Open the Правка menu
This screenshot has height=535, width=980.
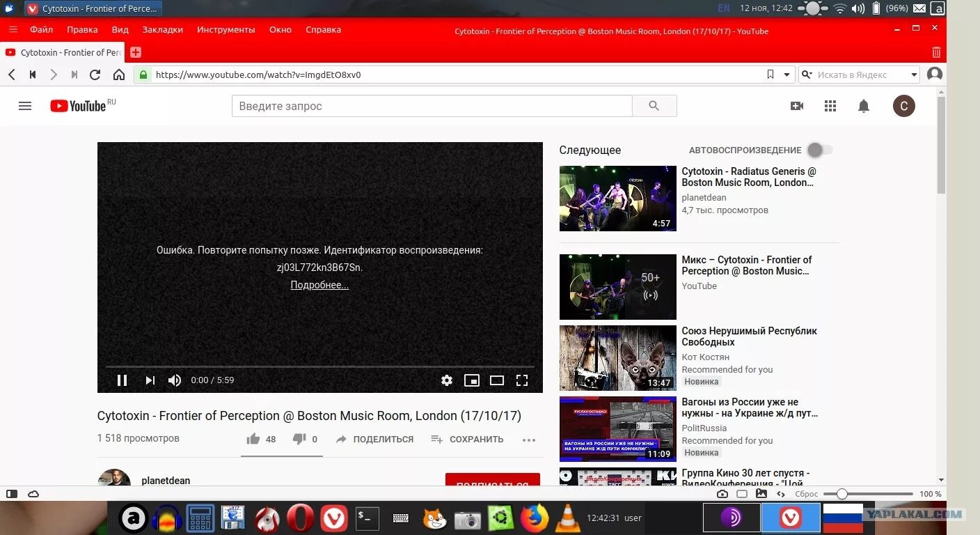tap(82, 30)
